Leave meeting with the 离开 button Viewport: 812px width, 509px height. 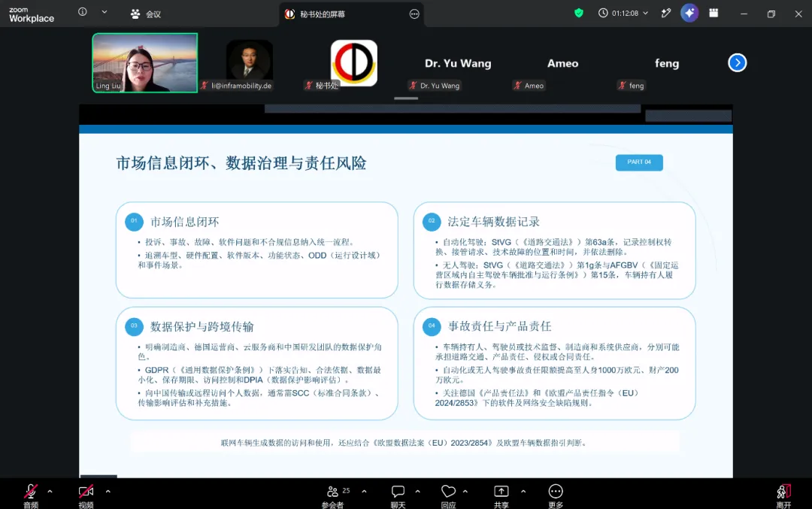point(783,496)
